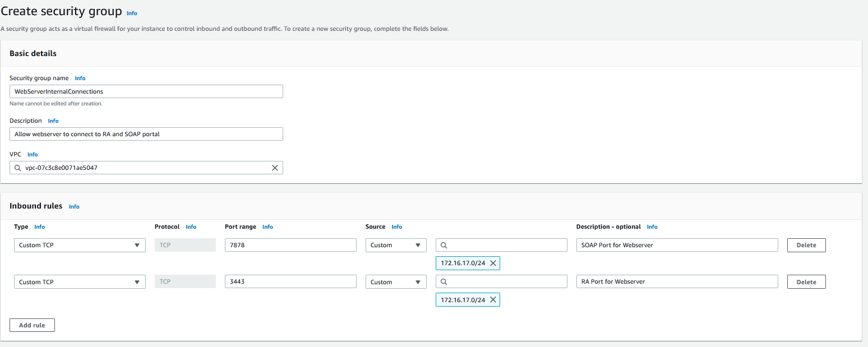Remove 172.16.17.0/24 chip from SOAP rule
The height and width of the screenshot is (347, 868).
[493, 263]
